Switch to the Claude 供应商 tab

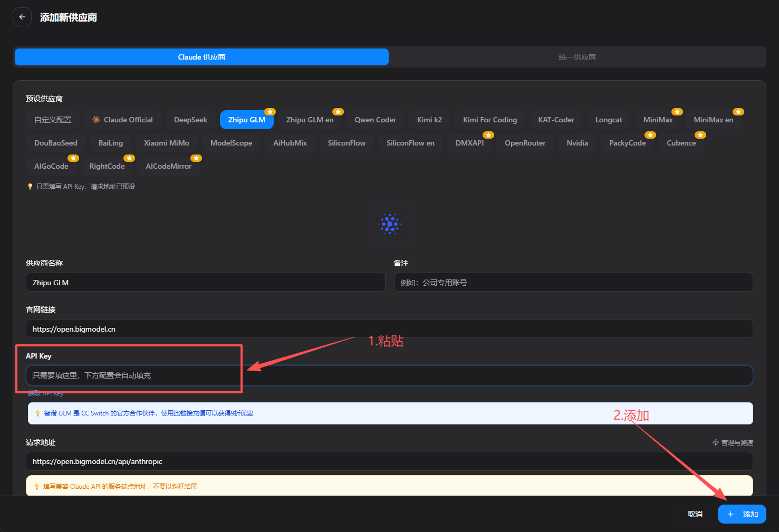click(201, 57)
